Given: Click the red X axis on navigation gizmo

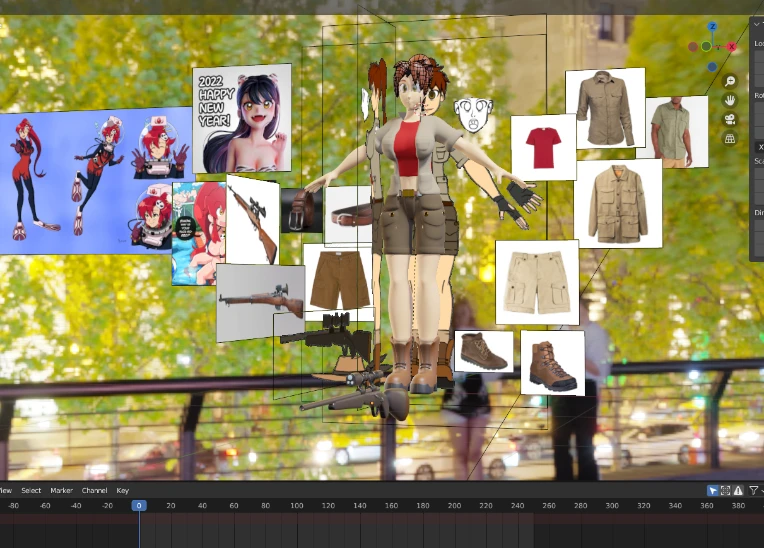Looking at the screenshot, I should pos(731,47).
